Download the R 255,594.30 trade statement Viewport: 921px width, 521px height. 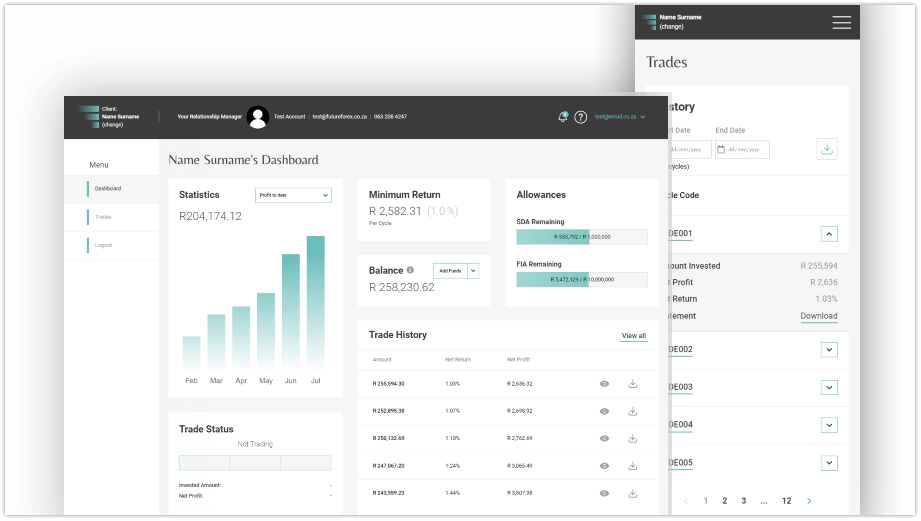pos(632,383)
